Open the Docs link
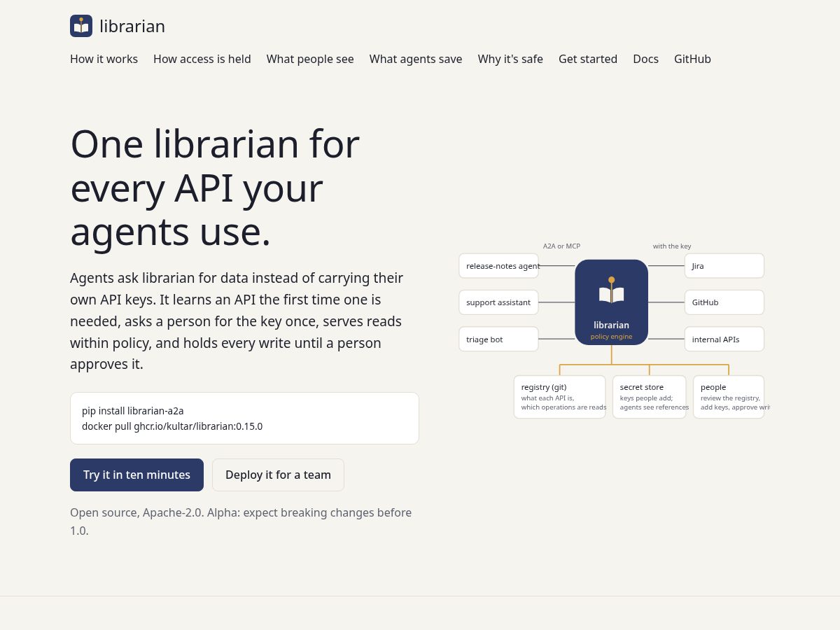840x630 pixels. pyautogui.click(x=645, y=59)
